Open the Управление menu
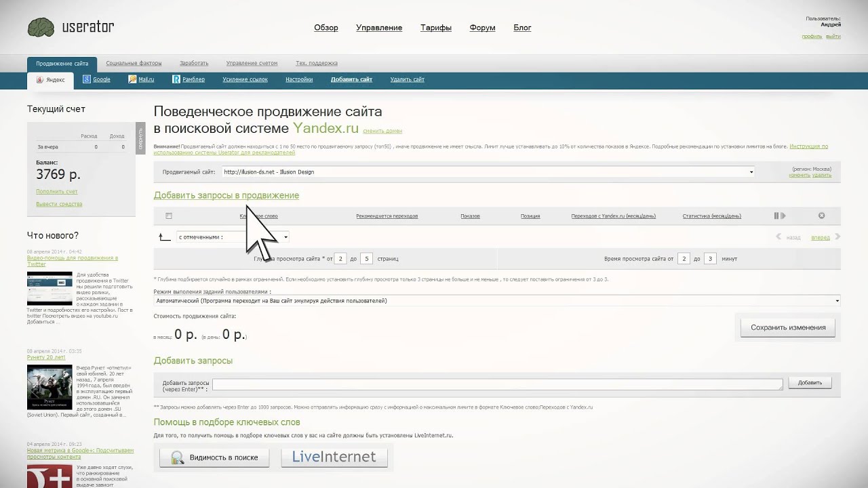This screenshot has width=868, height=488. [x=379, y=28]
